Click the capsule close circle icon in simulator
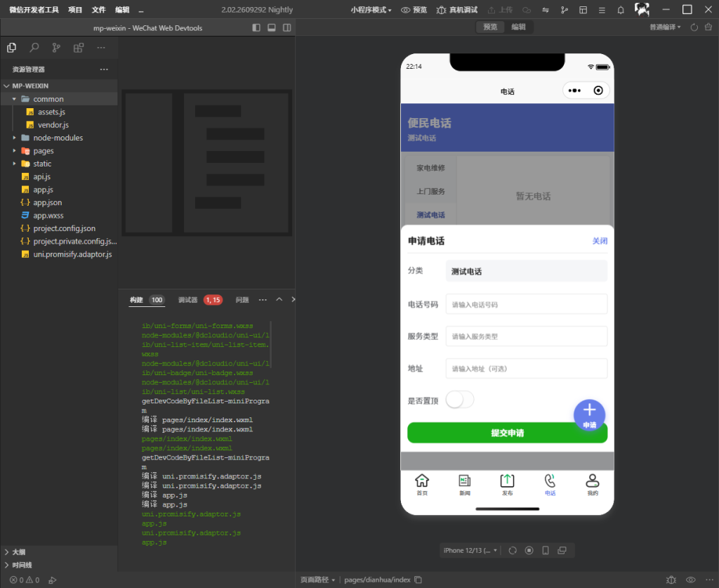This screenshot has width=719, height=588. (x=598, y=91)
